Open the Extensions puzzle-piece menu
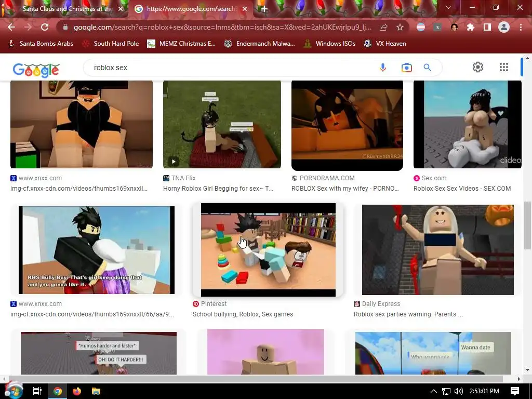Image resolution: width=532 pixels, height=399 pixels. (x=471, y=27)
